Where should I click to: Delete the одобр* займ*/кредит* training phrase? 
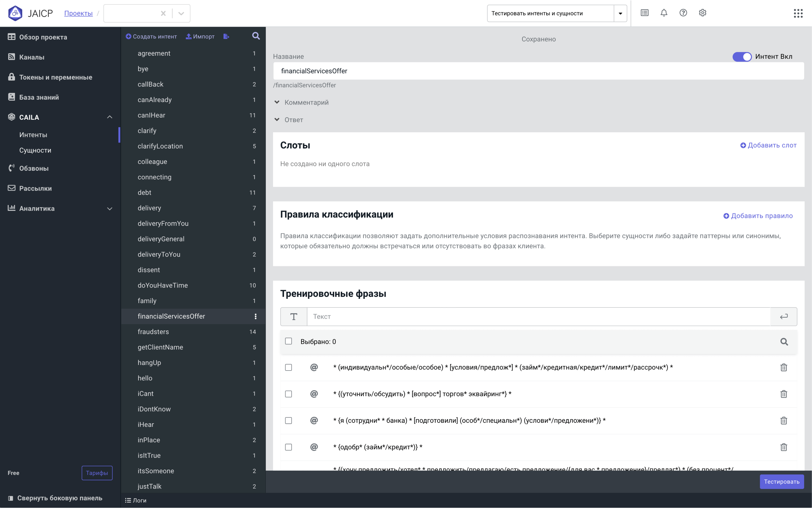(x=783, y=447)
